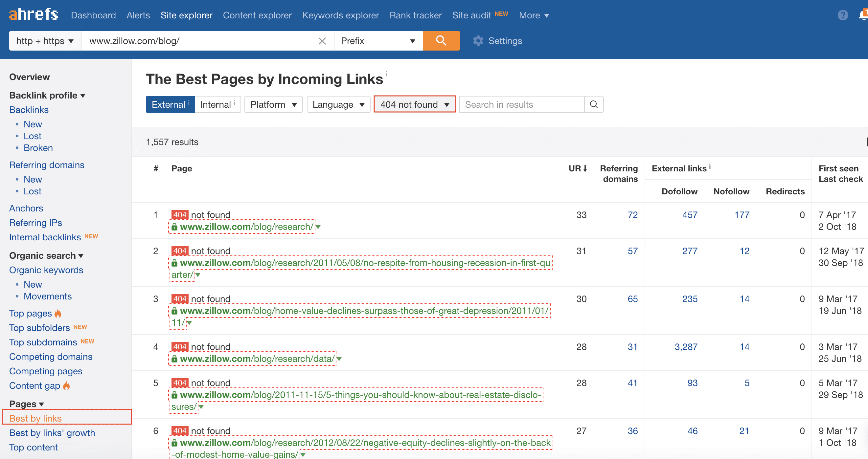This screenshot has width=868, height=459.
Task: Open Top content in the sidebar
Action: click(34, 448)
